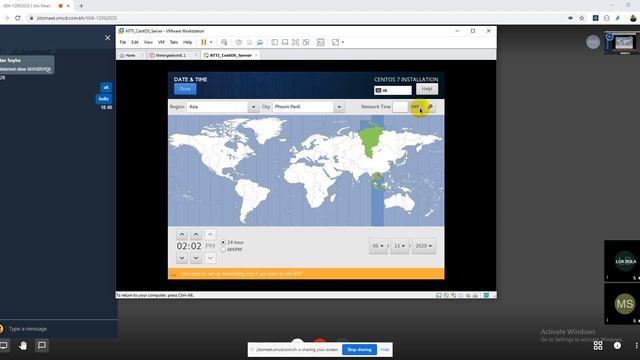Increase hours with the up arrow
The height and width of the screenshot is (360, 640).
tap(182, 234)
